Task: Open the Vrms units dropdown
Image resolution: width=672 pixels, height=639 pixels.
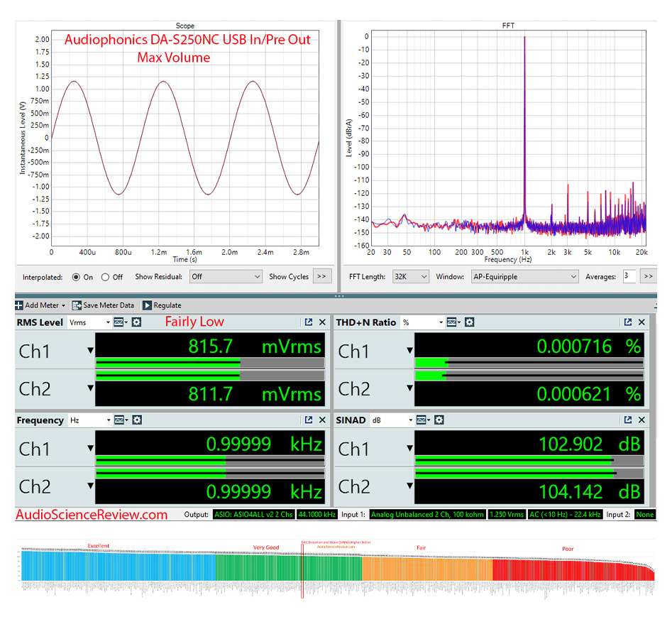Action: (x=108, y=322)
